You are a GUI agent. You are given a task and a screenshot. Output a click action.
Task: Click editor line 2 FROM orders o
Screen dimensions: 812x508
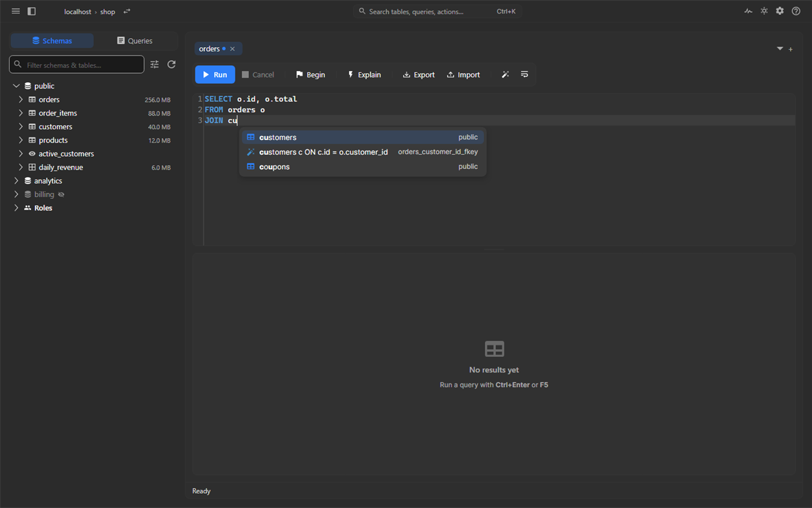(x=235, y=110)
